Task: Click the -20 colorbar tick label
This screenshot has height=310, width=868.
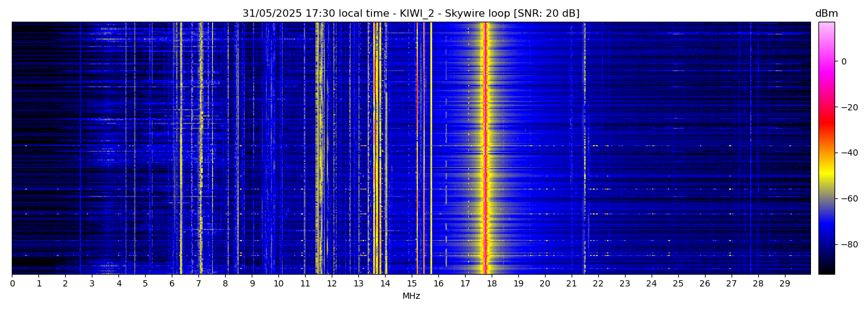Action: pyautogui.click(x=847, y=107)
